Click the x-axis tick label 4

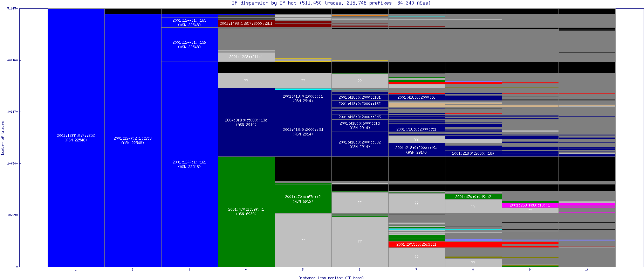[246, 269]
